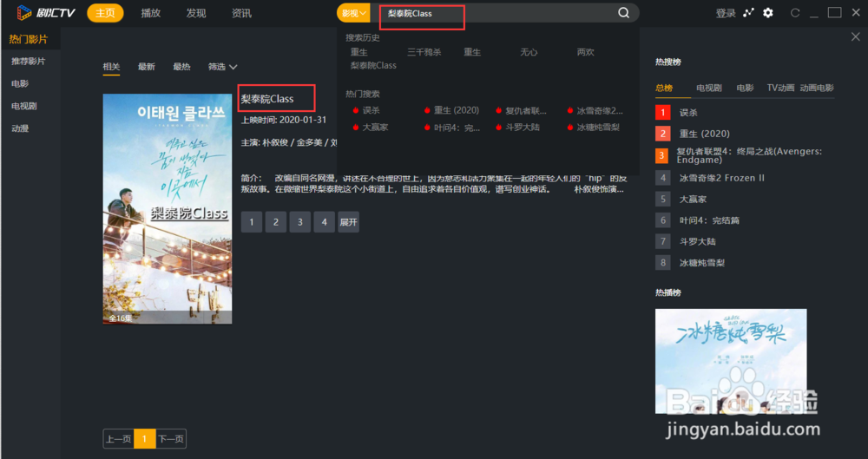Select page 1 in pagination
The height and width of the screenshot is (459, 868).
coord(144,438)
